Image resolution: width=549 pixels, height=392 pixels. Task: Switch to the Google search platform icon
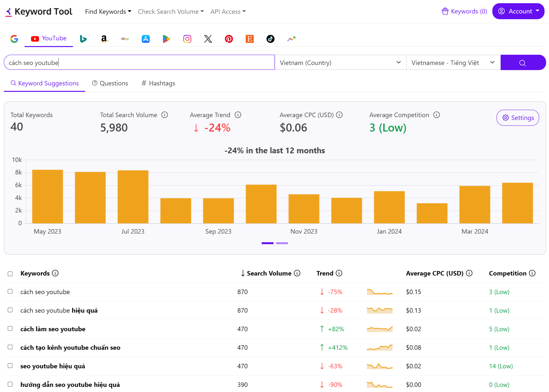[14, 39]
